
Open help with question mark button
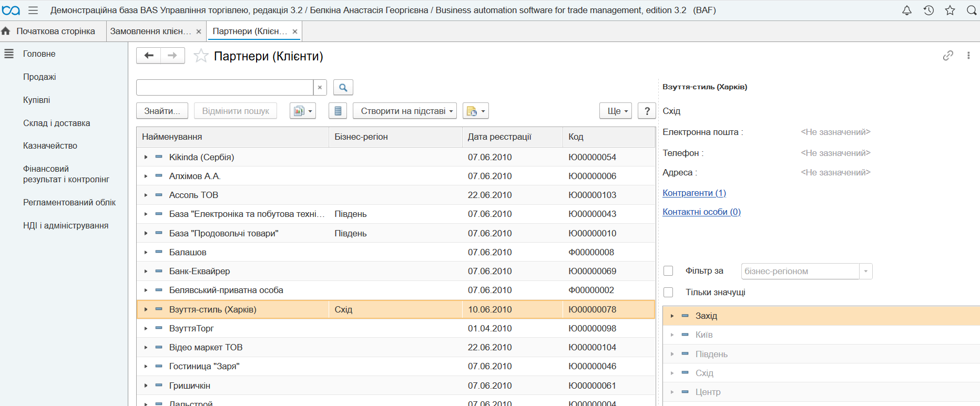[647, 111]
